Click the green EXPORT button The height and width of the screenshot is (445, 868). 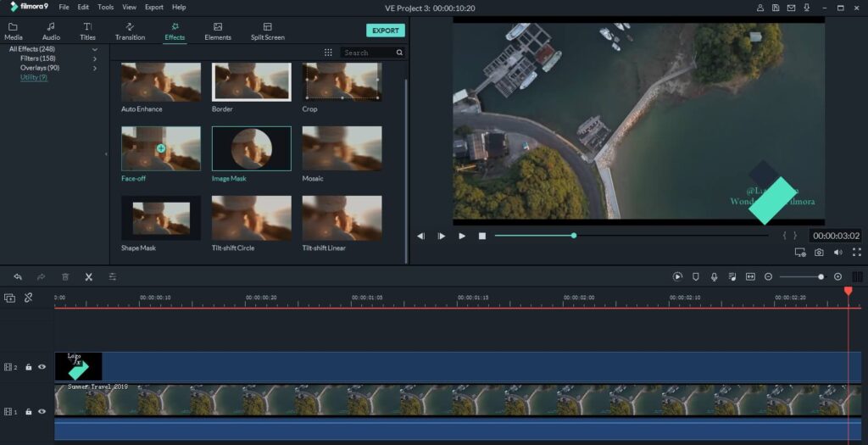(385, 31)
